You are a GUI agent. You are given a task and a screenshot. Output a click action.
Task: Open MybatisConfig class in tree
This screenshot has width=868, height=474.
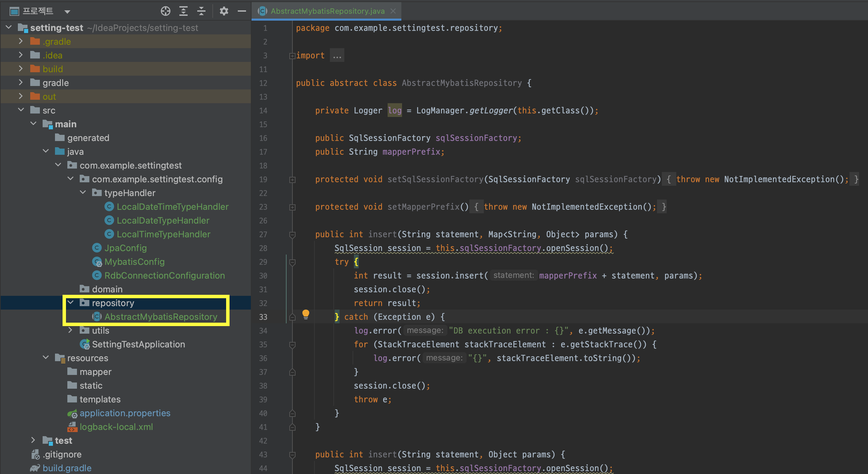click(x=134, y=262)
